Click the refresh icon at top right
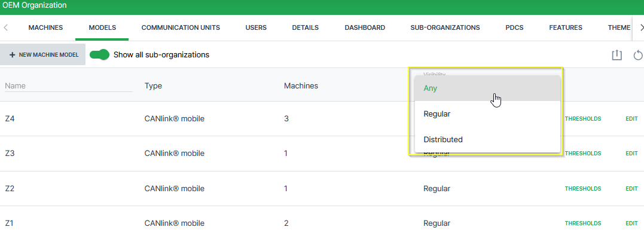Image resolution: width=644 pixels, height=239 pixels. click(x=637, y=55)
